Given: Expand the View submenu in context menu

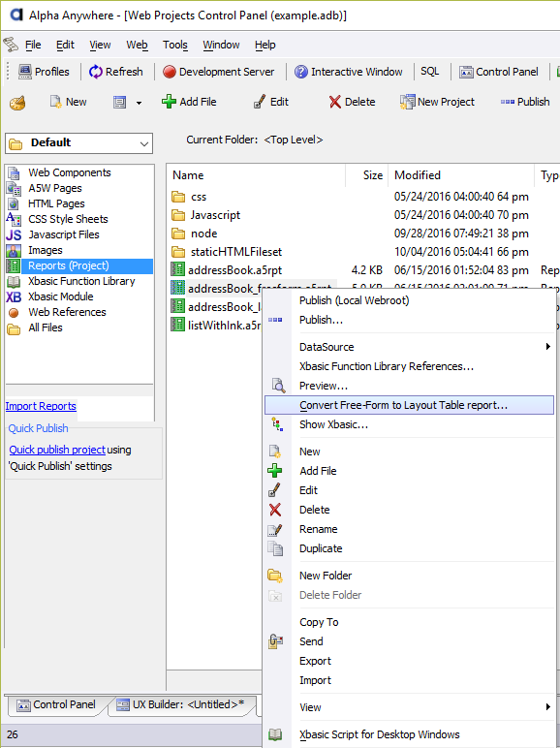Looking at the screenshot, I should [409, 707].
